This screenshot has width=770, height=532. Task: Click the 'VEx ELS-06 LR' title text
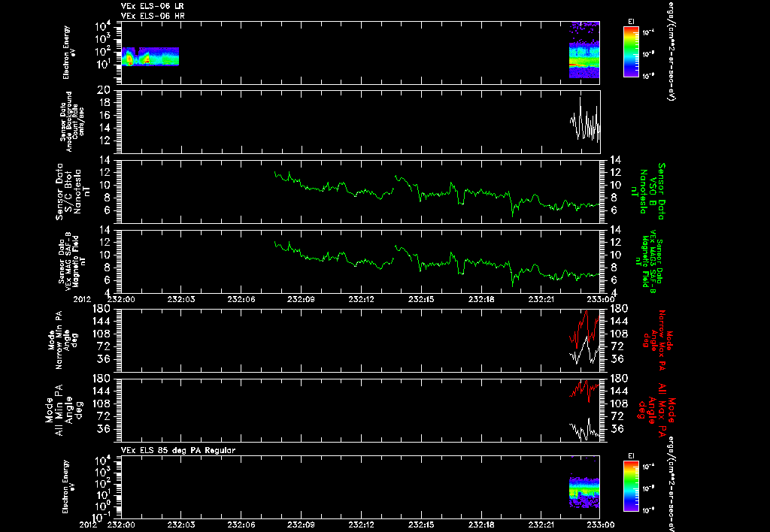[153, 6]
